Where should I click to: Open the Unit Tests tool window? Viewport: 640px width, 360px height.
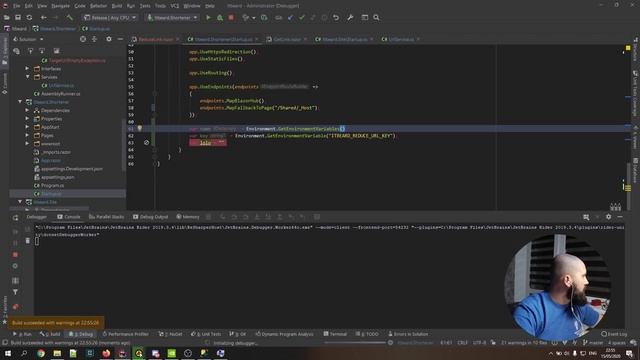[x=206, y=334]
